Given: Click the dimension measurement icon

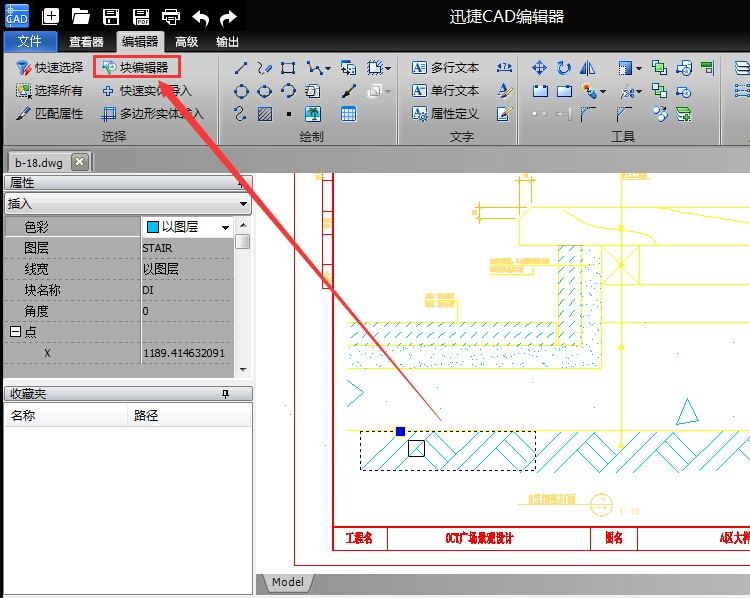Looking at the screenshot, I should coord(504,68).
